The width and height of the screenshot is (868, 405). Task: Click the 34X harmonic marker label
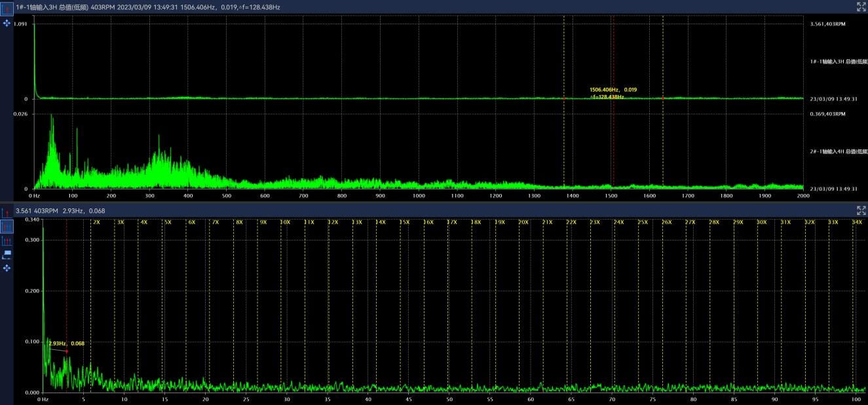coord(857,222)
